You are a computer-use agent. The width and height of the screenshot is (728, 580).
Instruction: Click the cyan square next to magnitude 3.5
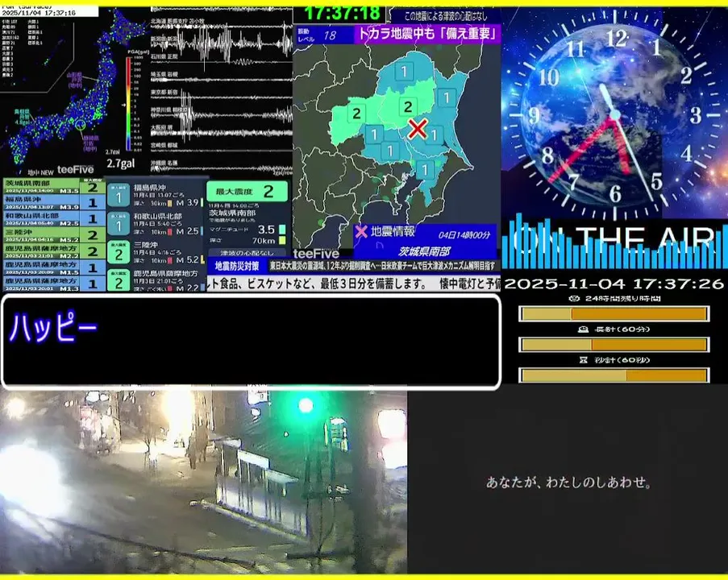coord(282,230)
